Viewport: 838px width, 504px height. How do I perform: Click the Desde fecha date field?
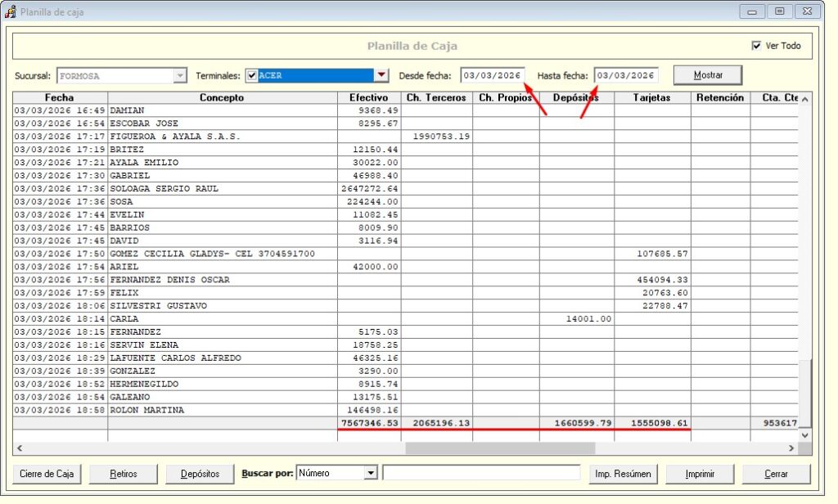coord(491,76)
